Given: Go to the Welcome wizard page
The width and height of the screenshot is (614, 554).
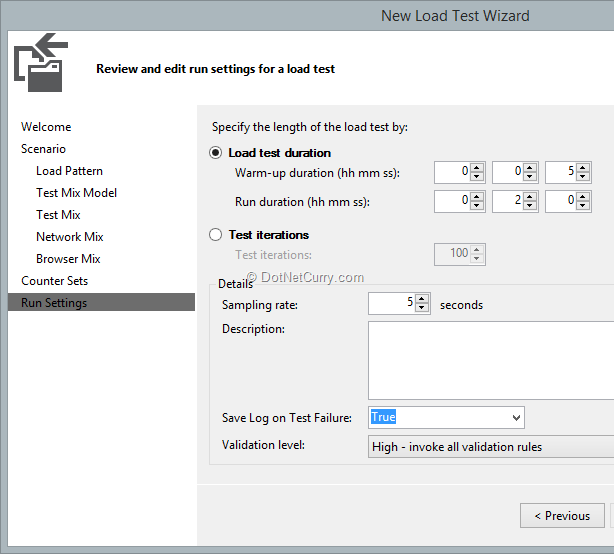Looking at the screenshot, I should (x=46, y=127).
